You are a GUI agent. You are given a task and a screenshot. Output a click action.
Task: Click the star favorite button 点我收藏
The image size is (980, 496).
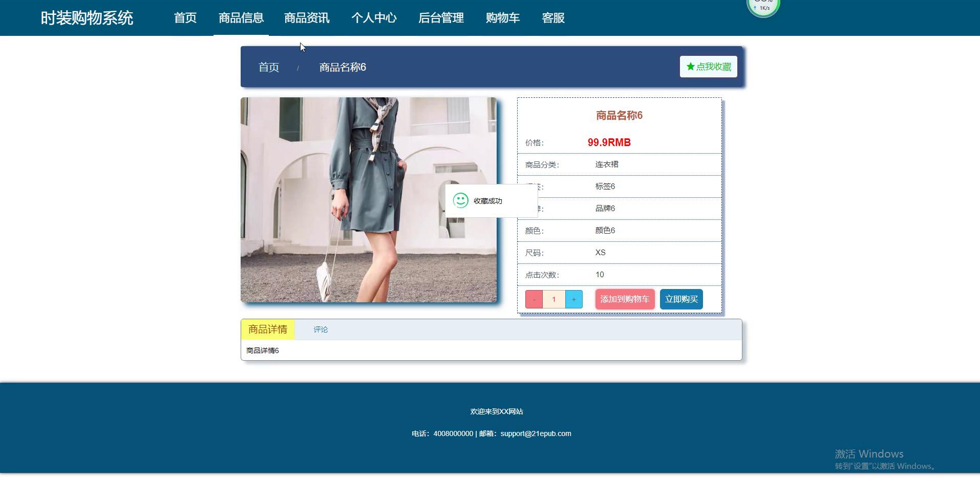pos(708,67)
